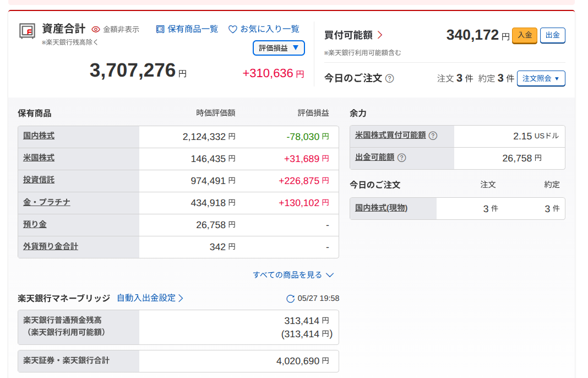Viewport: 588px width, 378px height.
Task: Open 米国株式買付可能額 link
Action: (x=390, y=135)
